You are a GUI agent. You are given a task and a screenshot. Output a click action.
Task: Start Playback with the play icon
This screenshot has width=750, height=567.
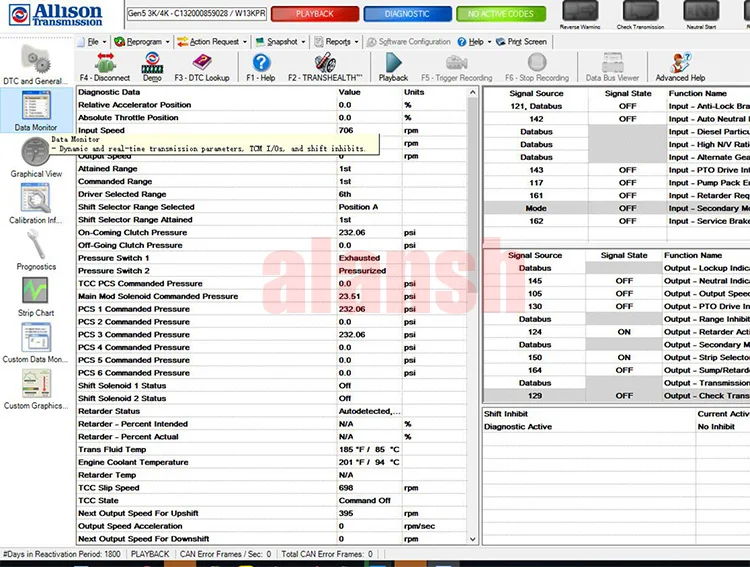coord(393,63)
